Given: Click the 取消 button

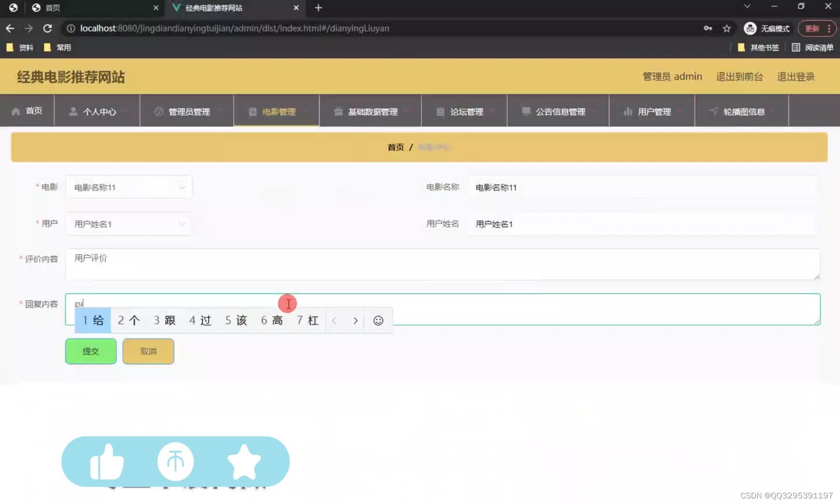Looking at the screenshot, I should click(148, 351).
